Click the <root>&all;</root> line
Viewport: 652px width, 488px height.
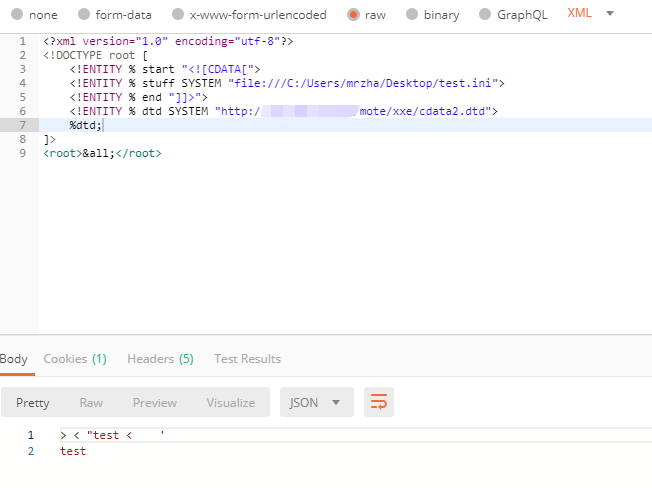[102, 153]
